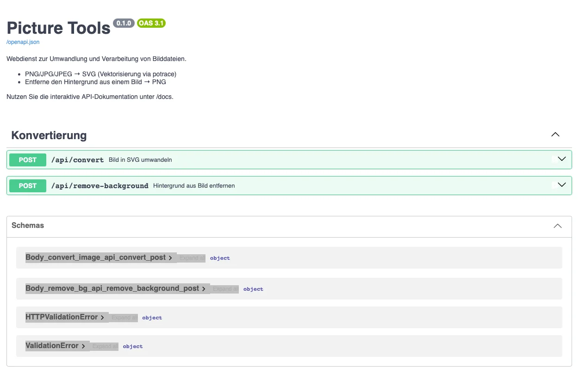Click the 0.1.0 version badge
This screenshot has width=579, height=392.
[x=124, y=23]
